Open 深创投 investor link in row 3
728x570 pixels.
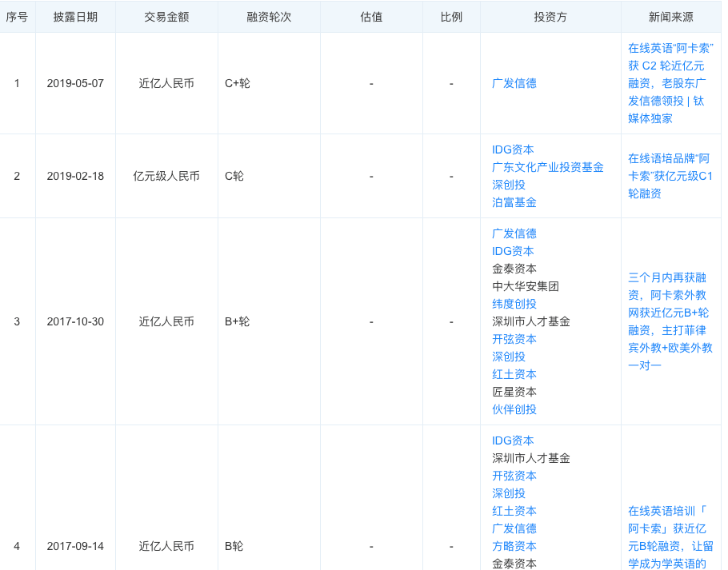[508, 357]
